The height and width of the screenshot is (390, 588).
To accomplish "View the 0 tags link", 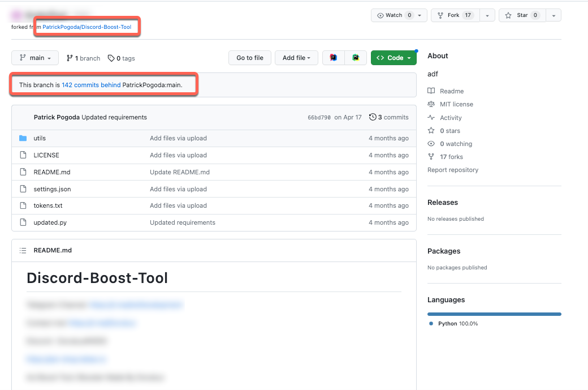I will pyautogui.click(x=121, y=58).
